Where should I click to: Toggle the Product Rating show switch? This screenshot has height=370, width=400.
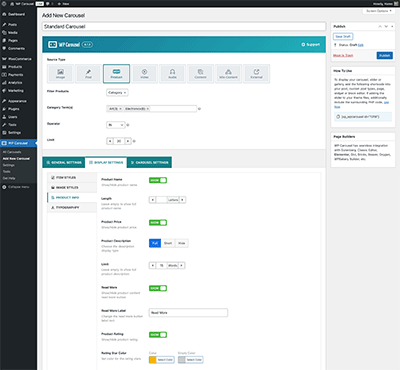pyautogui.click(x=158, y=335)
